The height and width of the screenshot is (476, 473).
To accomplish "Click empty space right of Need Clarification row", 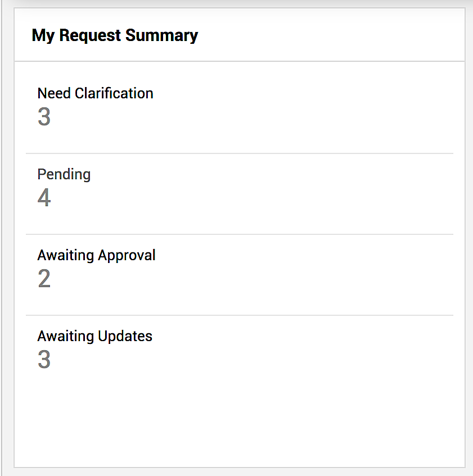I will (x=309, y=107).
